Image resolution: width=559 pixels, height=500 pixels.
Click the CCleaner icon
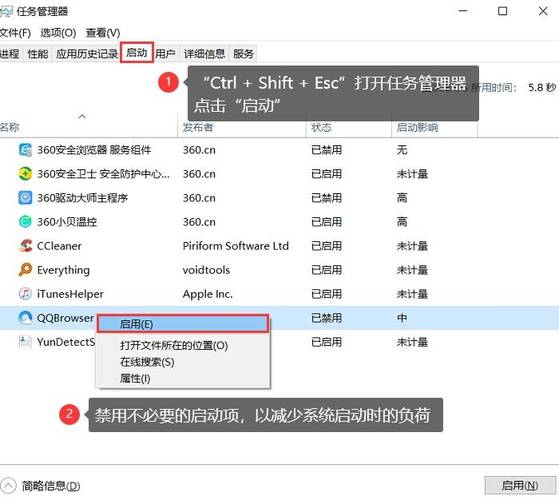pos(25,246)
